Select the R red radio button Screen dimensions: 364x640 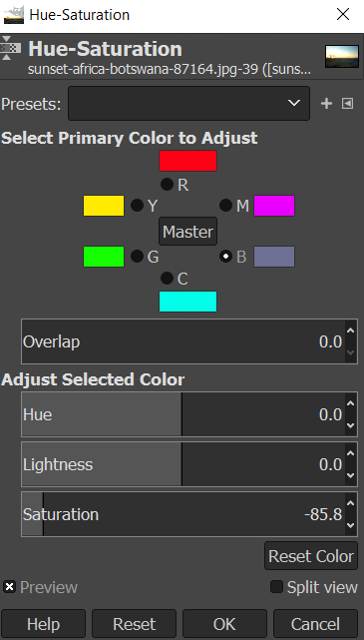167,185
